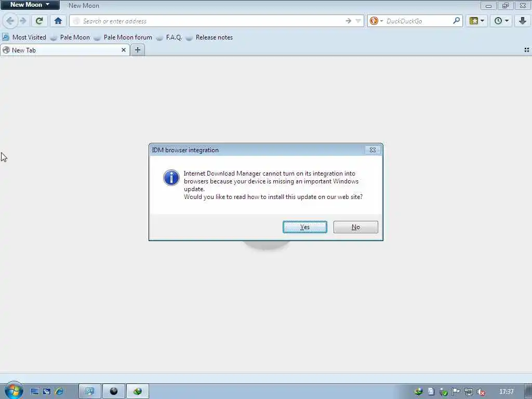Click the IDM tray icon

click(x=419, y=392)
